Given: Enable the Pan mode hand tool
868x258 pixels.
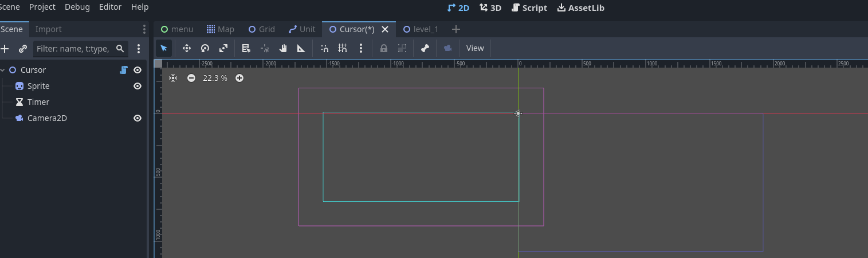Looking at the screenshot, I should point(283,48).
